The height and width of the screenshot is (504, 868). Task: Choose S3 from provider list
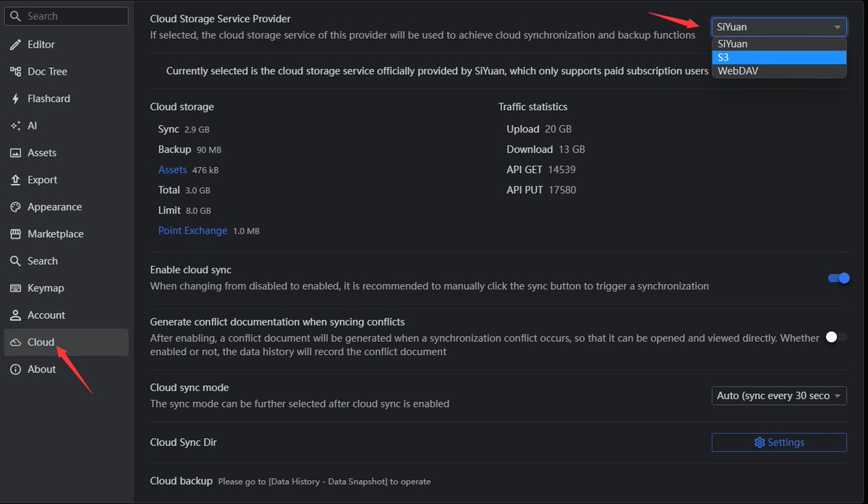pyautogui.click(x=779, y=57)
